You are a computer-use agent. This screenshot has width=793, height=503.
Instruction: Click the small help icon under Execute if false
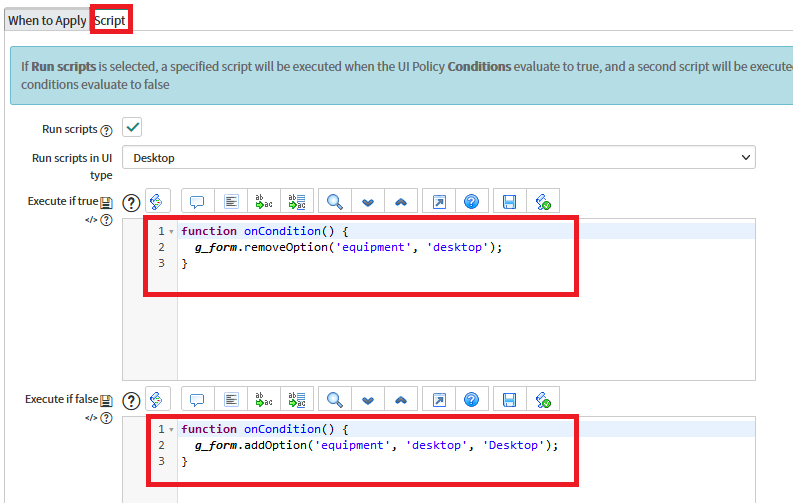click(106, 418)
